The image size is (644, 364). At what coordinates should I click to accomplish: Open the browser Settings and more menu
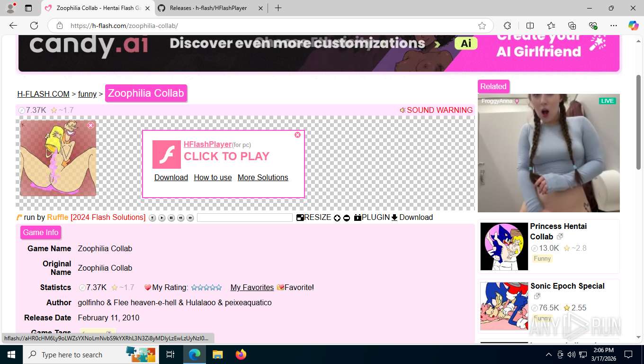click(x=614, y=26)
